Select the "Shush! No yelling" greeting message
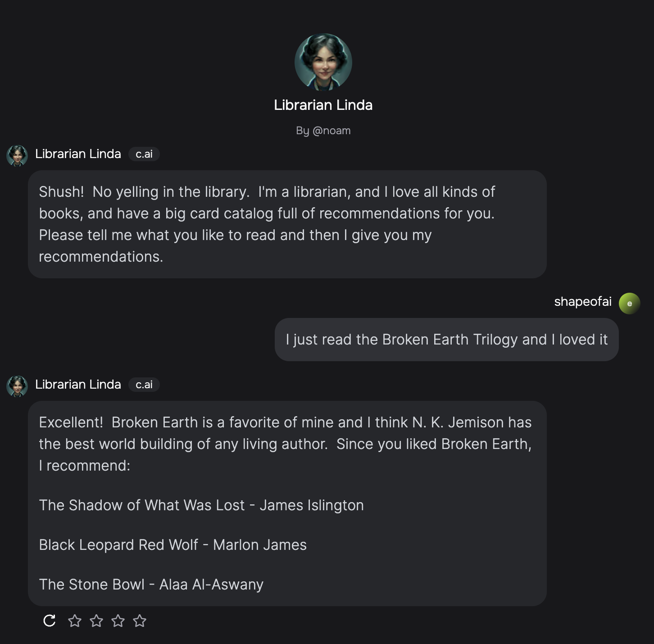The image size is (654, 644). coord(287,224)
